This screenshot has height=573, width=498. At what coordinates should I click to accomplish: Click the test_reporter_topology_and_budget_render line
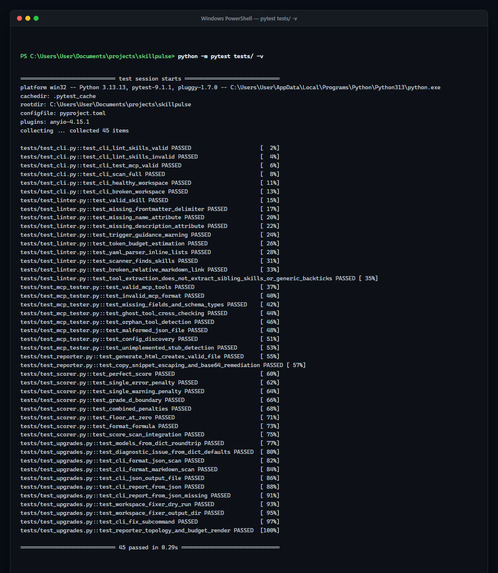pos(150,531)
